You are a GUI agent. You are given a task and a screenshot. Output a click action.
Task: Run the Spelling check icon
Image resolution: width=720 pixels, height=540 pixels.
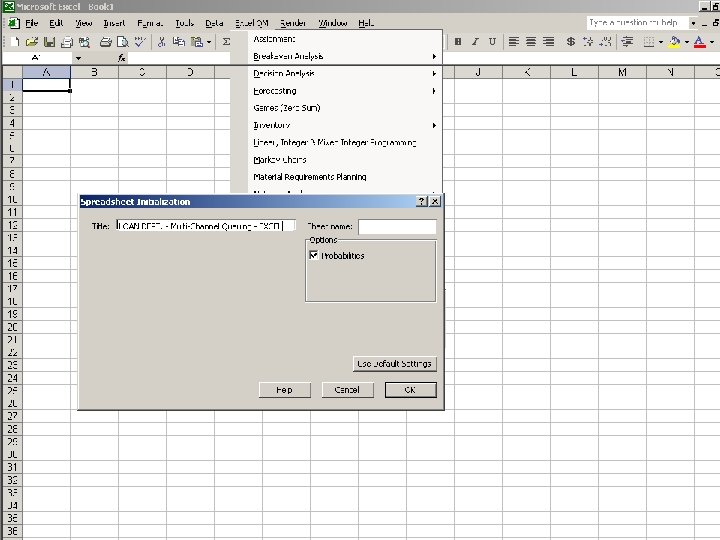140,42
